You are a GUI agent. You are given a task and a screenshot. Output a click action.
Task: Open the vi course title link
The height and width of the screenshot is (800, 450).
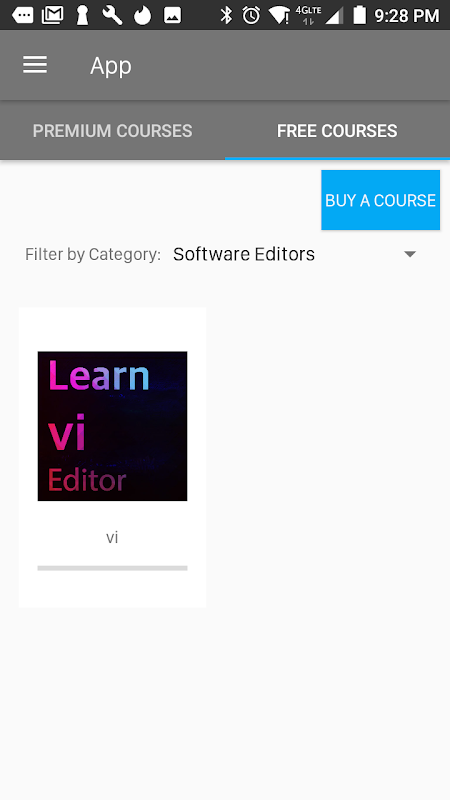point(112,537)
